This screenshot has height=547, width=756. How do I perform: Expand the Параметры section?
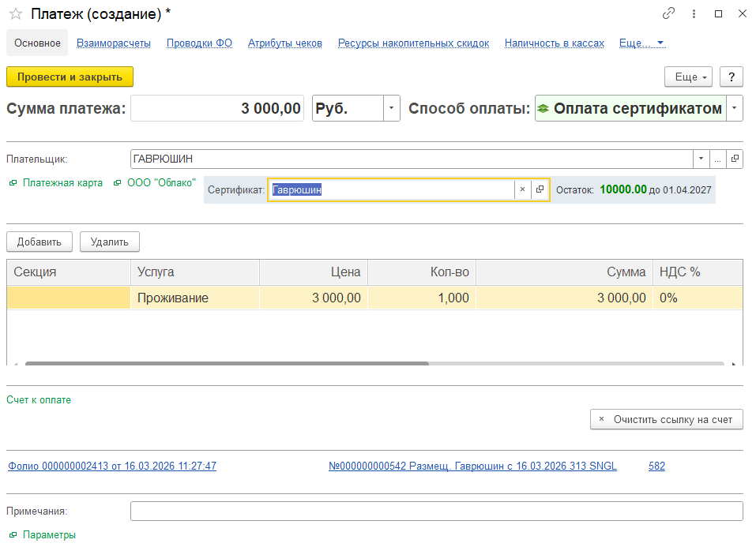(x=49, y=534)
